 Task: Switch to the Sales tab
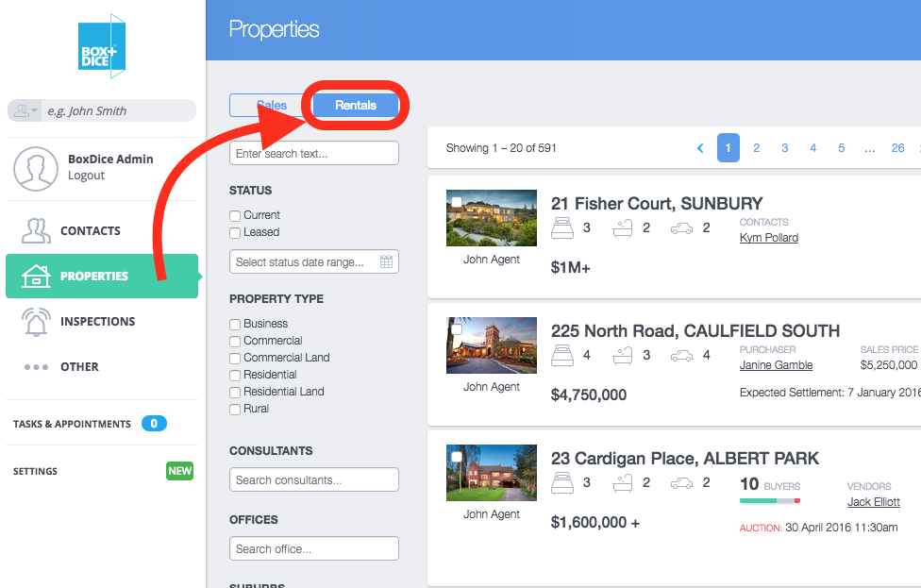click(x=272, y=105)
